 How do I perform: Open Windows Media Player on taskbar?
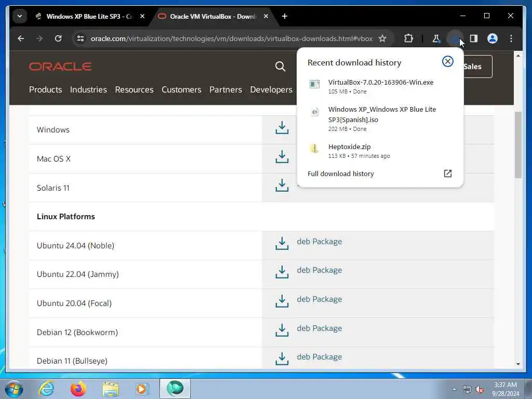(x=142, y=389)
